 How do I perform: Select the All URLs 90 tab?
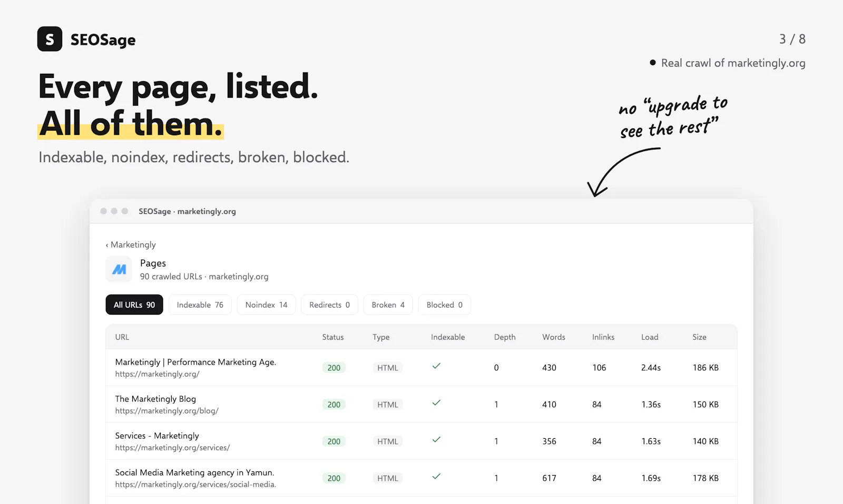point(134,305)
